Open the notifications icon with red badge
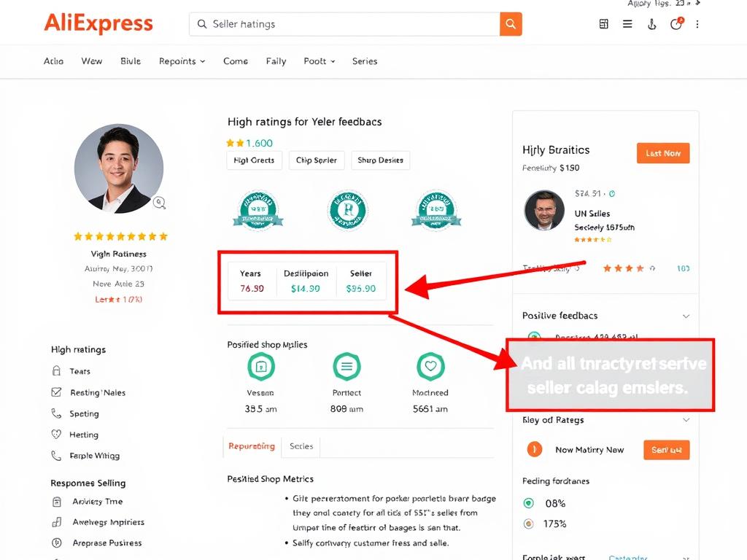 676,23
